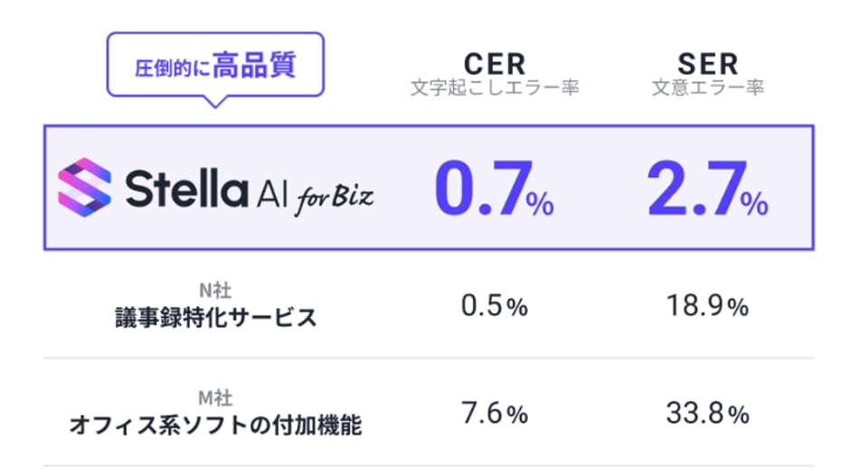The height and width of the screenshot is (476, 868).
Task: Click the M社 label
Action: [x=215, y=398]
